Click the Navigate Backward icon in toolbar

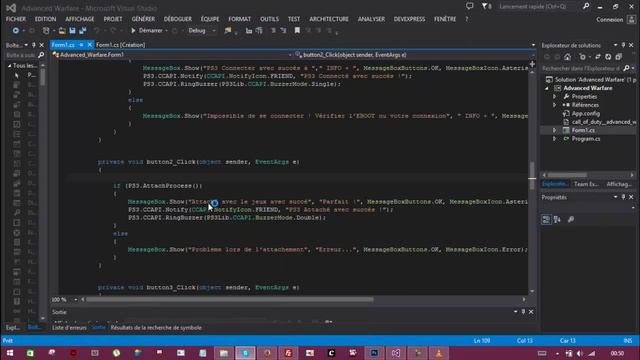[x=16, y=31]
